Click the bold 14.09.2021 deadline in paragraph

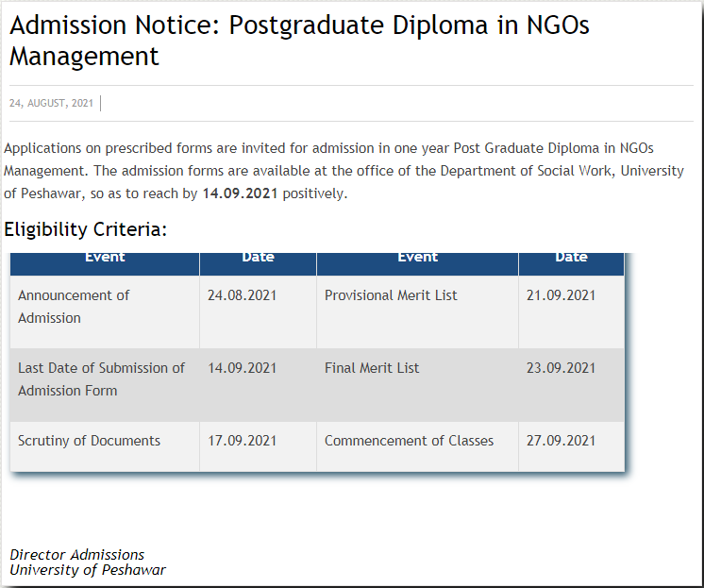(240, 193)
